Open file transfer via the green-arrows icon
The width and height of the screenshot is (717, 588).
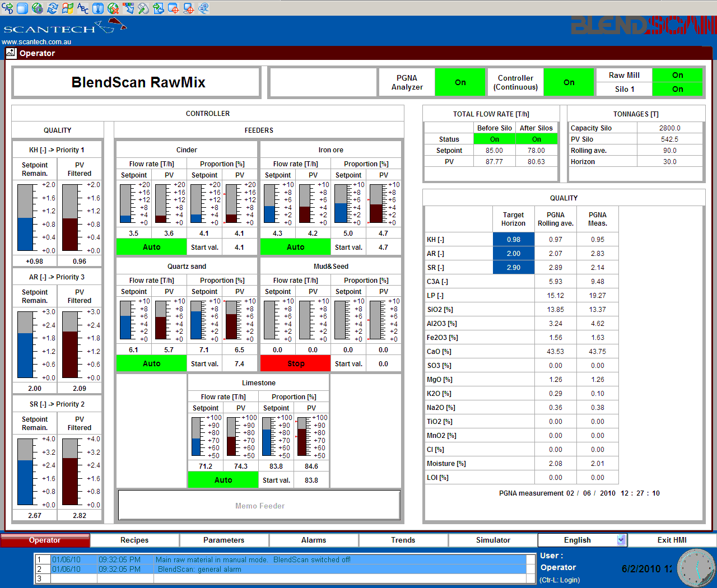click(159, 8)
